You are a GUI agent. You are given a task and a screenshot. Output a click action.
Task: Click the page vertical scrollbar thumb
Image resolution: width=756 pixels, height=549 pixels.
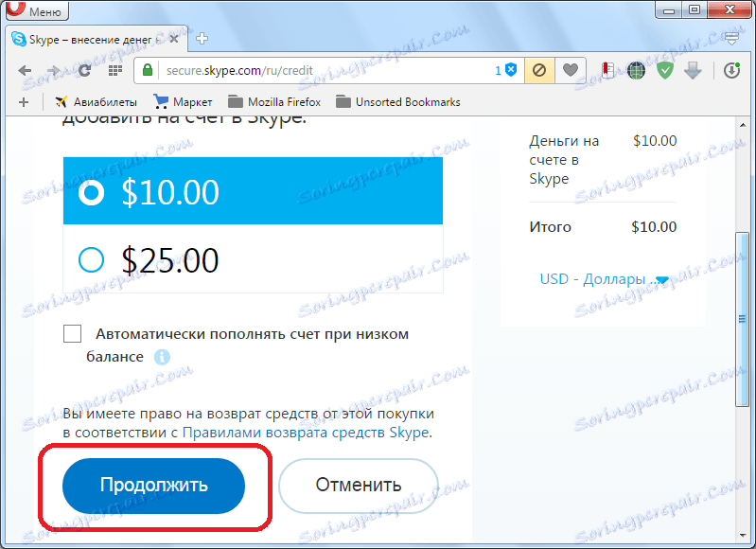(x=743, y=319)
